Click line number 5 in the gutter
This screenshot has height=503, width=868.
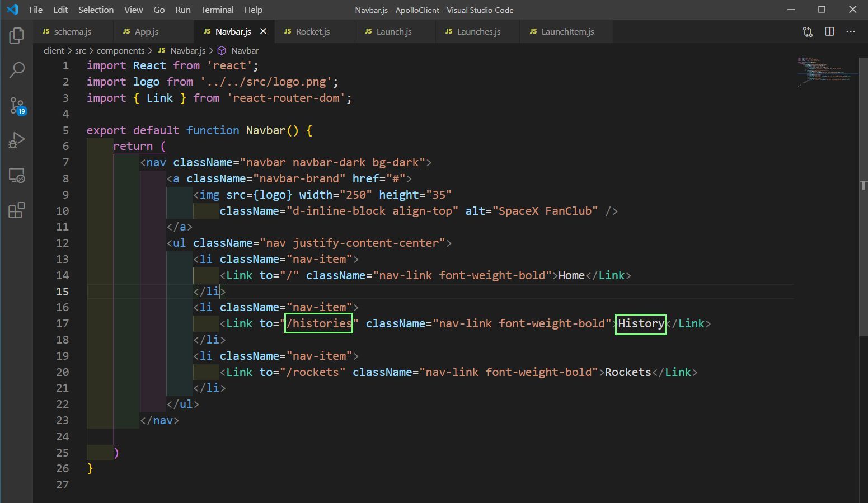coord(65,130)
